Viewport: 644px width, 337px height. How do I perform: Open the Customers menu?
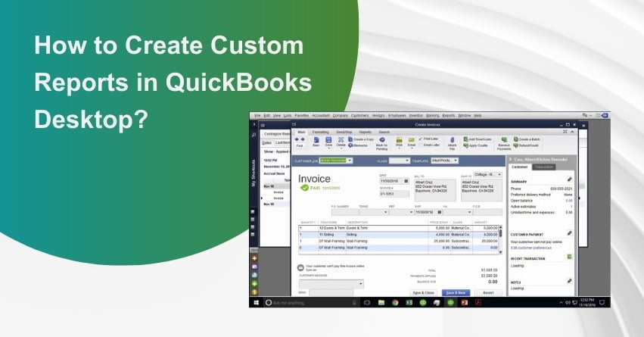[359, 115]
